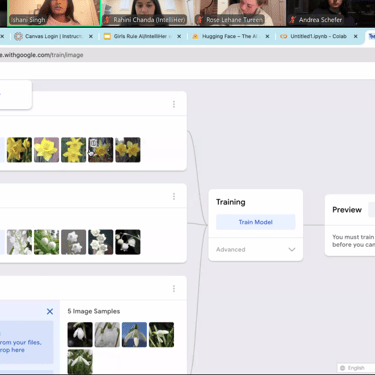Click Andrea Schefer video tile
The width and height of the screenshot is (375, 375).
point(331,13)
